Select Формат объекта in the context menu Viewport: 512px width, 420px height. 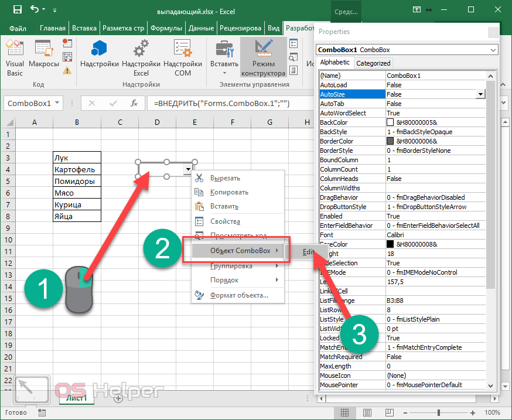[x=239, y=295]
